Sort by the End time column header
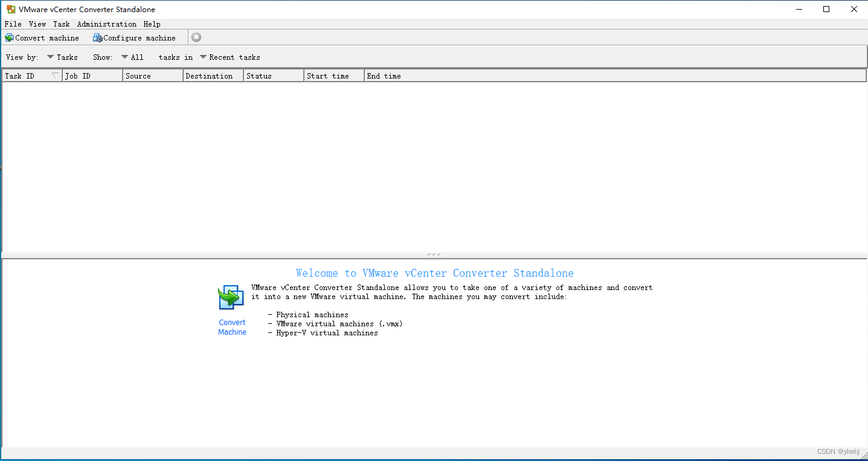868x461 pixels. (616, 76)
